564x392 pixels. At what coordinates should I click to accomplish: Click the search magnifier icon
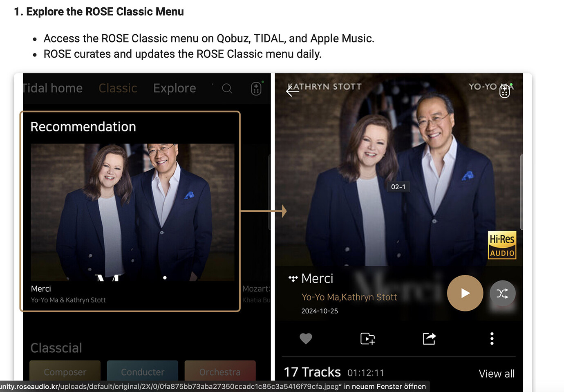pos(227,89)
